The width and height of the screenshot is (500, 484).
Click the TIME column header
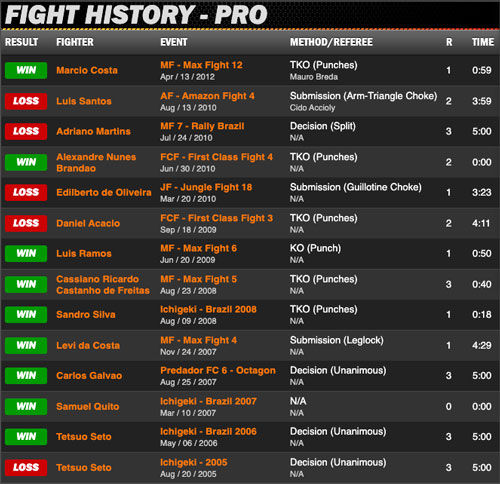(483, 42)
